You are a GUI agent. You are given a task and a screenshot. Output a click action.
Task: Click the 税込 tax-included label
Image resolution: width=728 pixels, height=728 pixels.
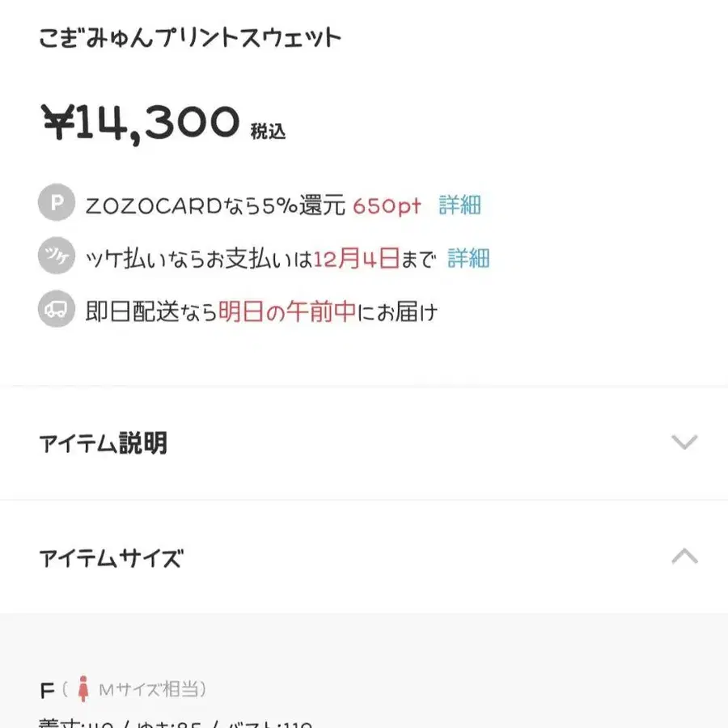pos(268,131)
